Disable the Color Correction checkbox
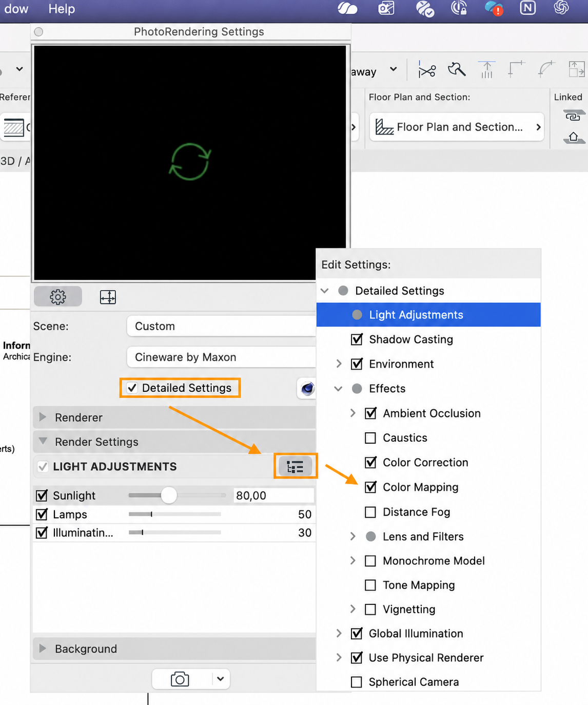 370,462
